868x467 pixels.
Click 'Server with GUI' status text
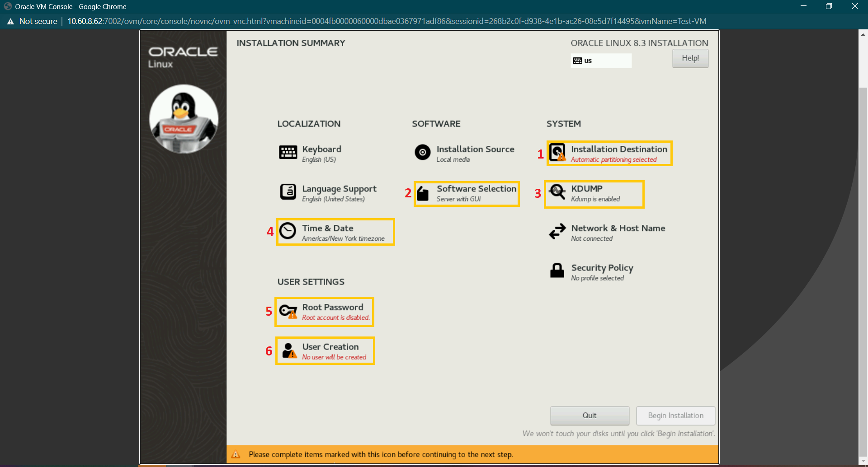pos(458,199)
